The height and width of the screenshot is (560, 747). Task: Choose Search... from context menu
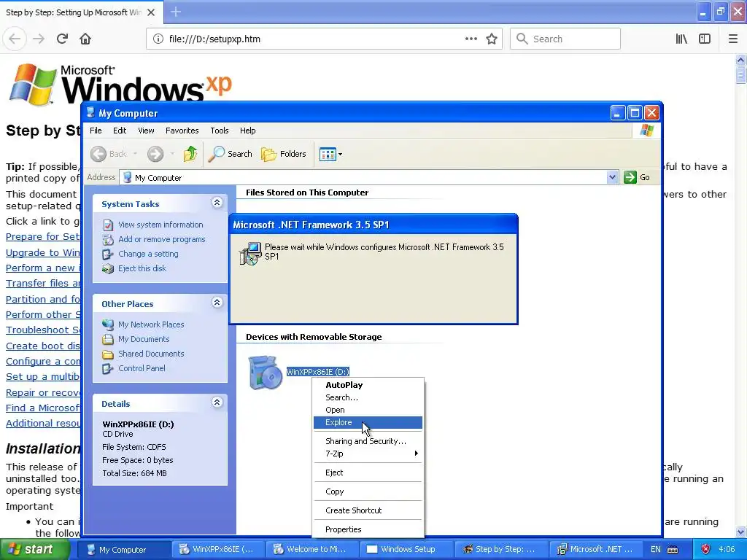point(368,397)
